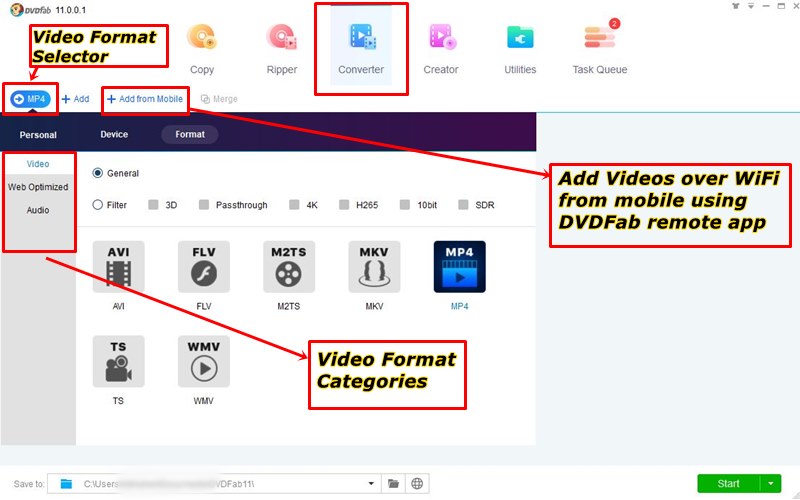Viewport: 800px width, 500px height.
Task: Switch to the Format tab
Action: [190, 134]
